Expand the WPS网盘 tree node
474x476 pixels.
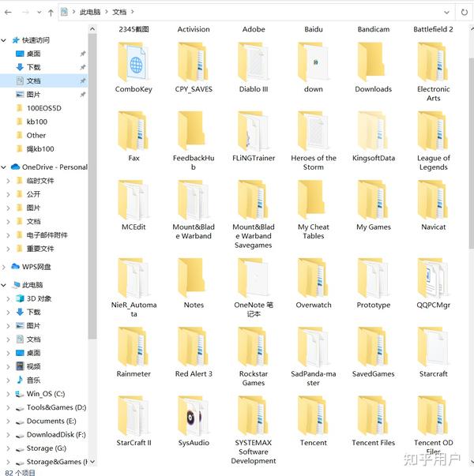[x=4, y=267]
